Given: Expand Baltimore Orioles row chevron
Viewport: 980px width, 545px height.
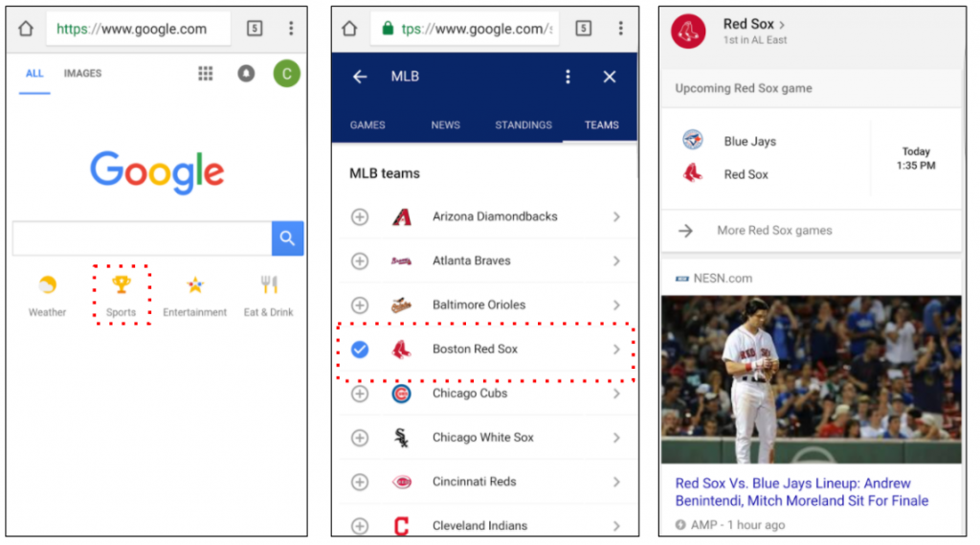Looking at the screenshot, I should coord(616,306).
